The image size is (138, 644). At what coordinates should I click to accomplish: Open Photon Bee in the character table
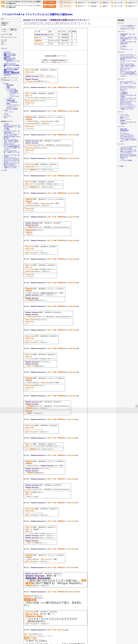(x=39, y=44)
